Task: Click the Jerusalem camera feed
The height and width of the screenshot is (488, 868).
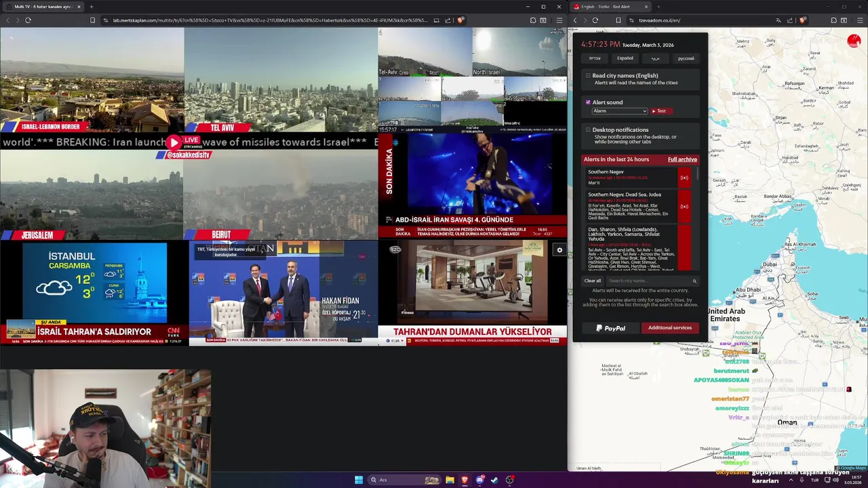Action: (x=92, y=195)
